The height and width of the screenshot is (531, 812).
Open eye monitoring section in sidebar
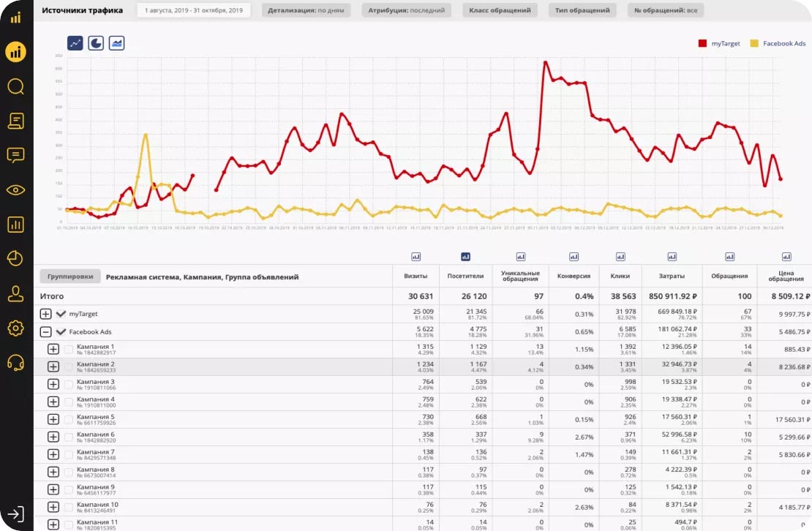click(x=15, y=190)
